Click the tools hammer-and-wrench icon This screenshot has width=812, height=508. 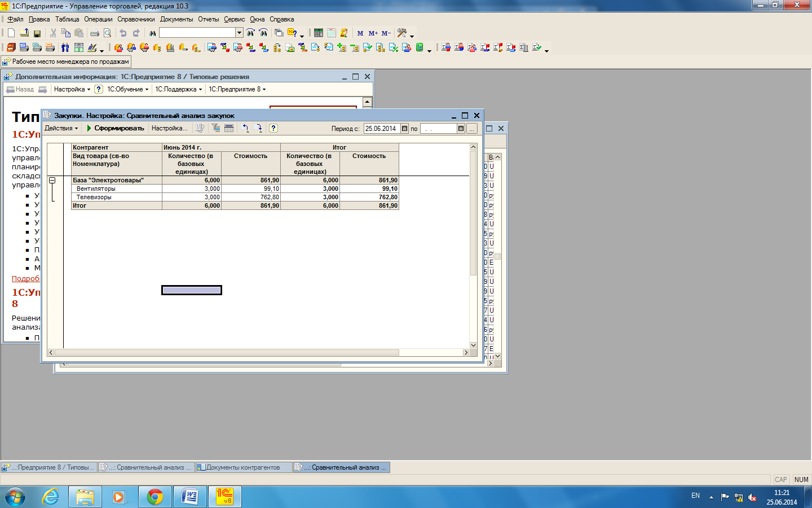point(402,33)
